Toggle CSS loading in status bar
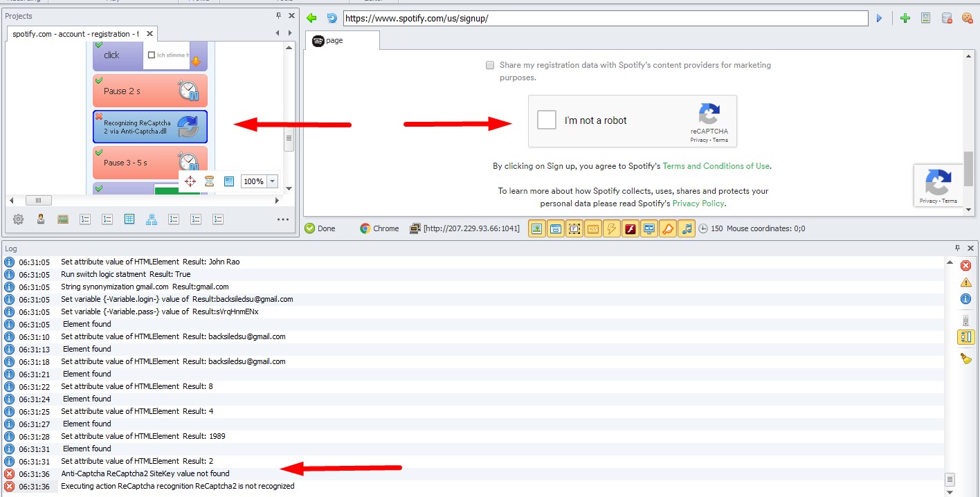This screenshot has height=497, width=980. click(x=592, y=228)
